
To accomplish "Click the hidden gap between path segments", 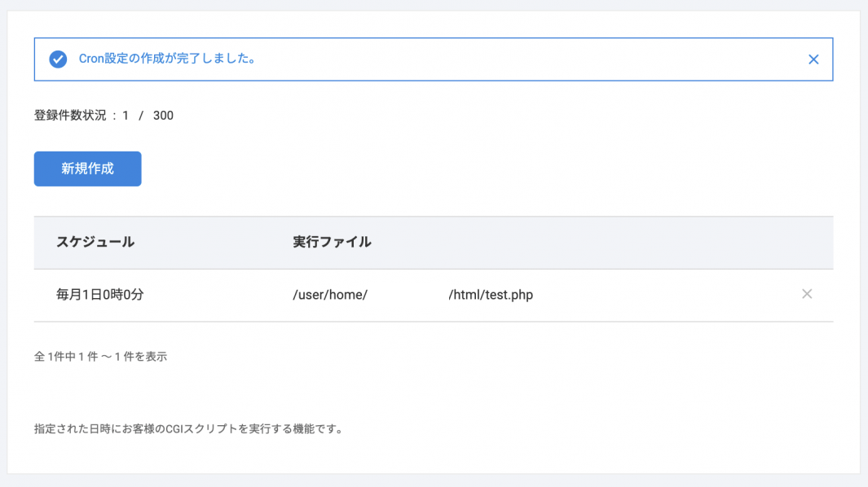I will point(408,295).
